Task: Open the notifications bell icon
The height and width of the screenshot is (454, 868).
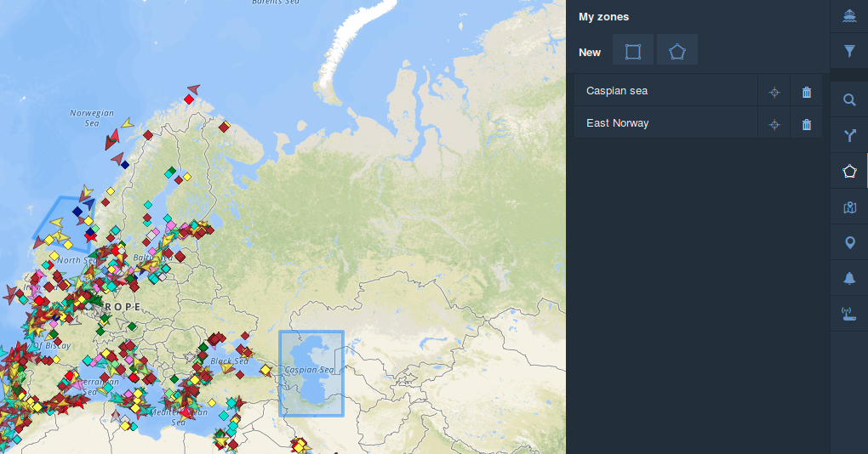Action: pyautogui.click(x=849, y=278)
